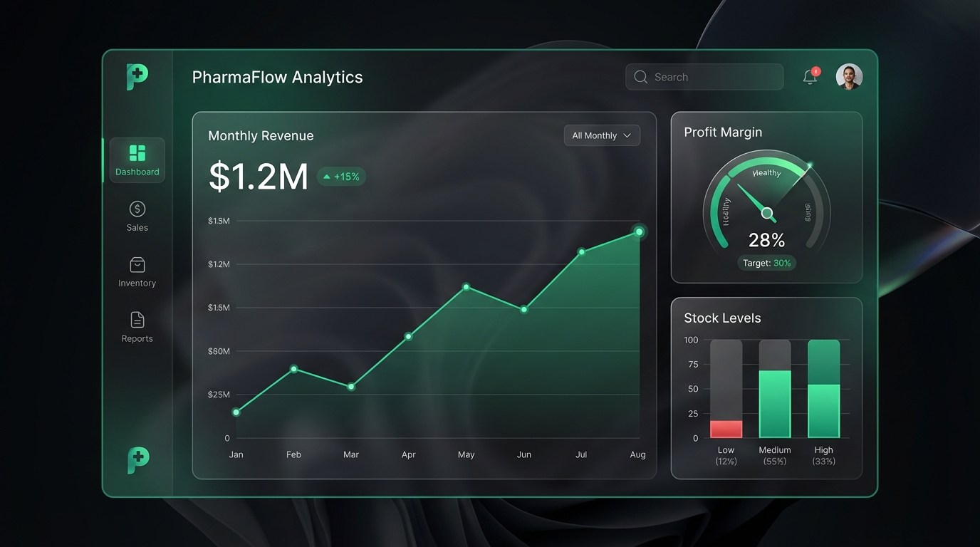
Task: Open the Sales dollar icon
Action: (137, 209)
